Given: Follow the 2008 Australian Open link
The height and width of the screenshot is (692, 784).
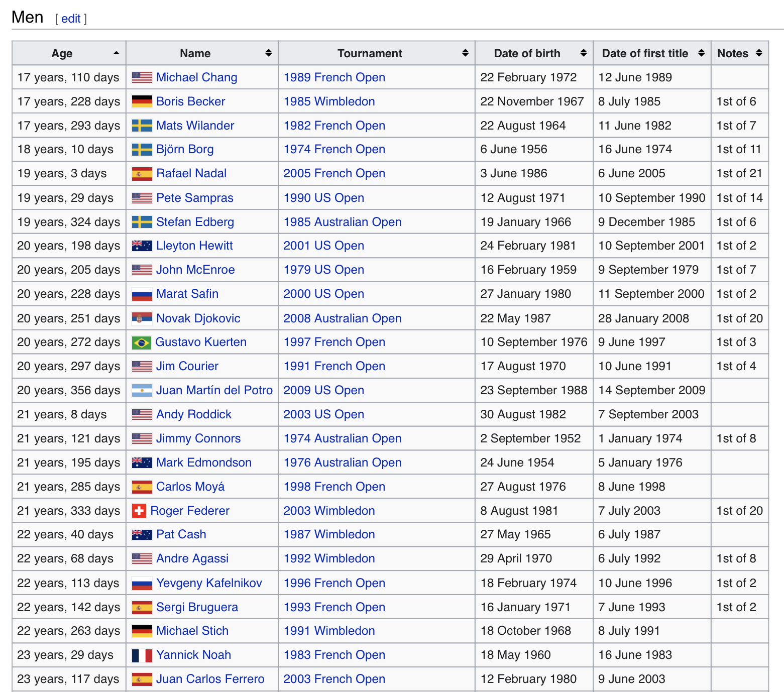Looking at the screenshot, I should tap(342, 318).
